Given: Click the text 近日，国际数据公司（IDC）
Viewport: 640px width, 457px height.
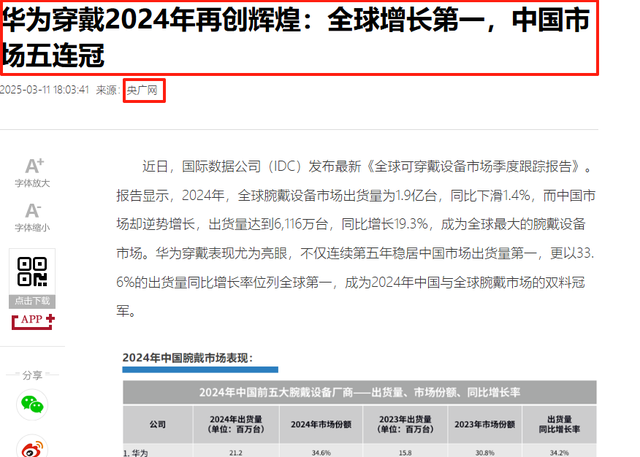Looking at the screenshot, I should pos(223,166).
